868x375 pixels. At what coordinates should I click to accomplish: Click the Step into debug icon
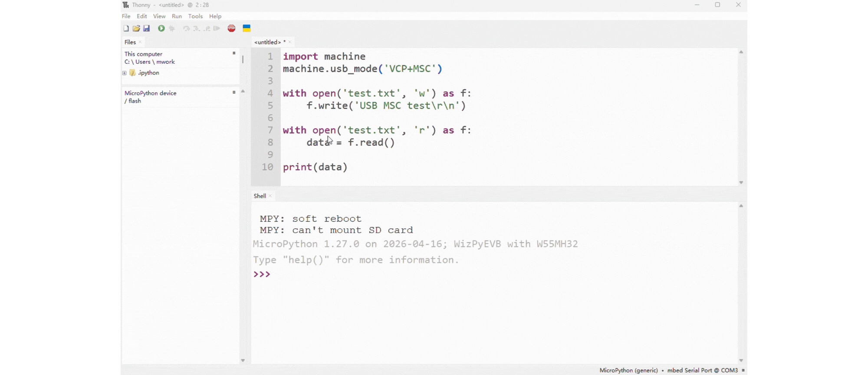click(x=196, y=29)
